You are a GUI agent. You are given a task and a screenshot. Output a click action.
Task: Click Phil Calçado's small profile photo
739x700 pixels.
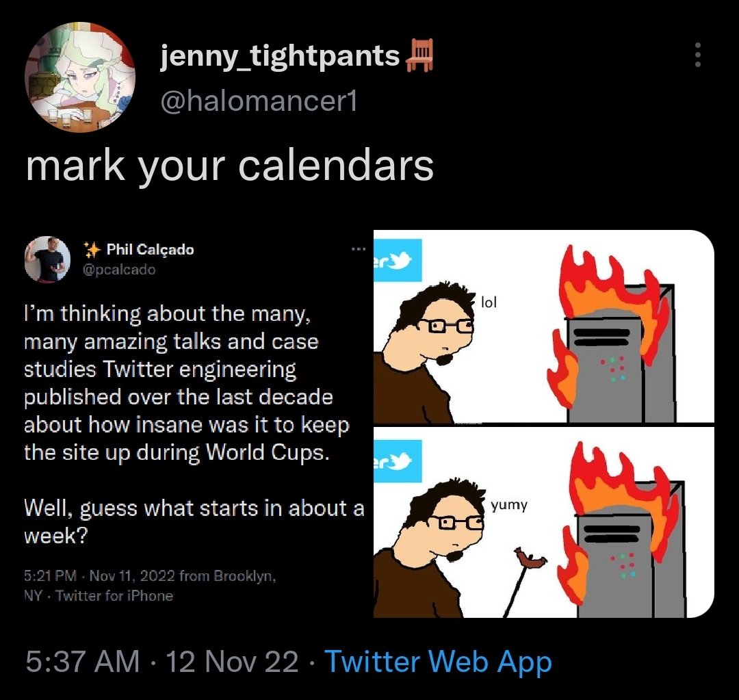click(x=48, y=259)
